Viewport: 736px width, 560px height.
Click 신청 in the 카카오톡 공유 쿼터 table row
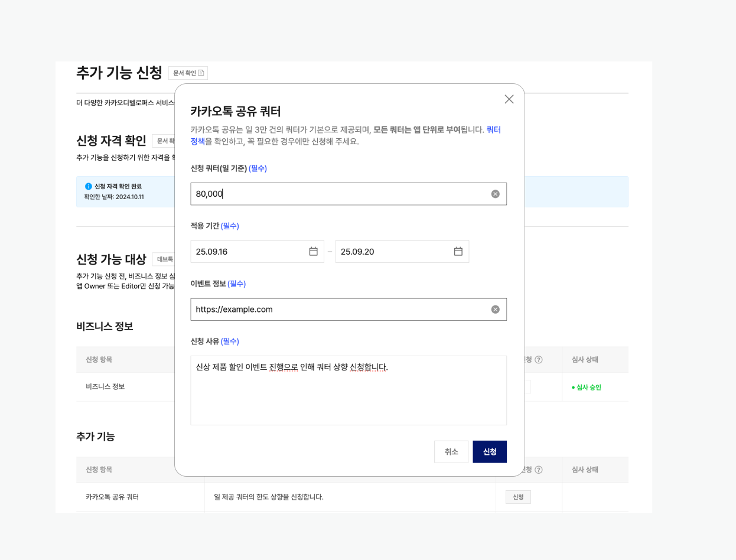tap(518, 497)
